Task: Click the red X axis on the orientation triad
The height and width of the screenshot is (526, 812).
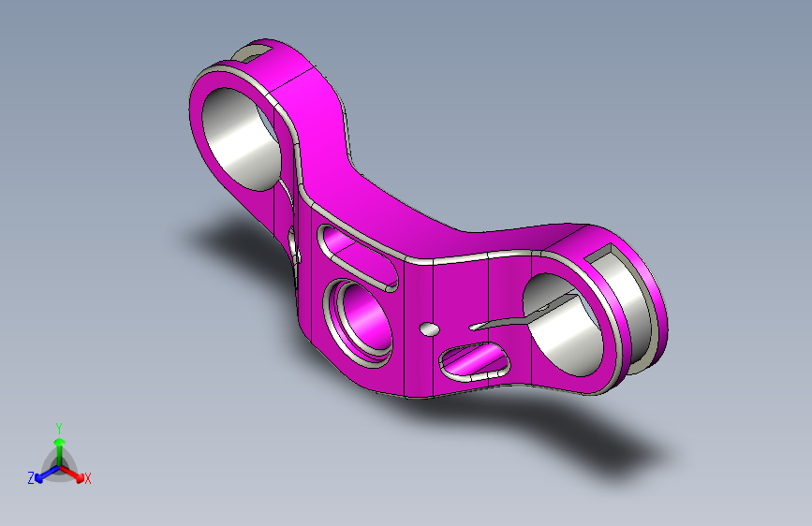Action: 73,474
